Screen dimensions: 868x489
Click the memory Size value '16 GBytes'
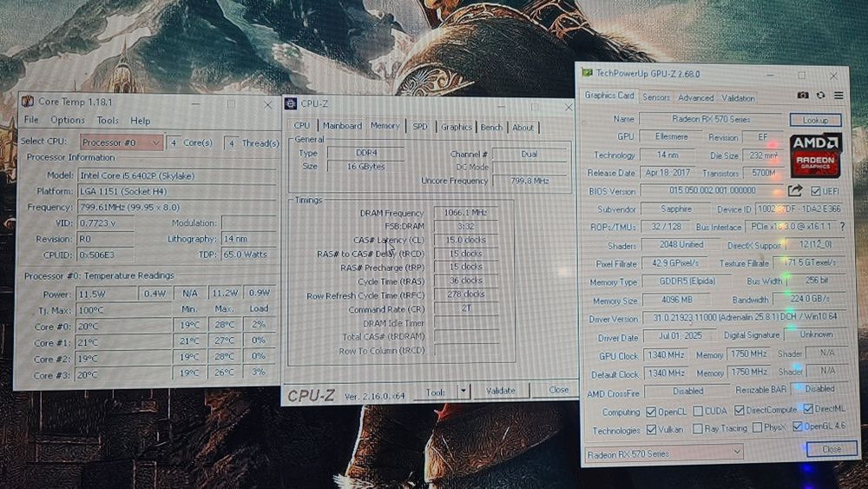click(x=366, y=166)
